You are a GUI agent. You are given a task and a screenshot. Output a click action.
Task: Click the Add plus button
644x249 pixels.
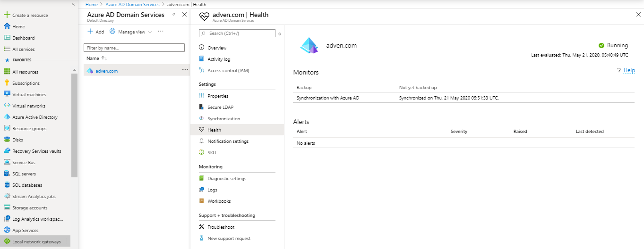click(x=96, y=32)
